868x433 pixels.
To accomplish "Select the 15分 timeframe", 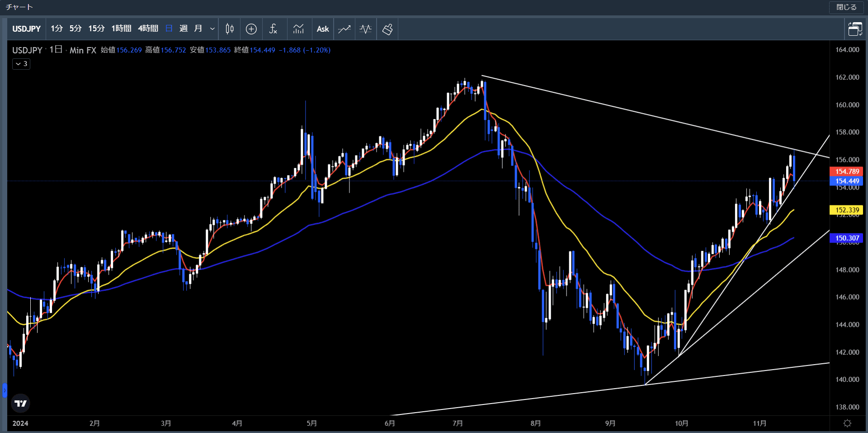I will (96, 29).
